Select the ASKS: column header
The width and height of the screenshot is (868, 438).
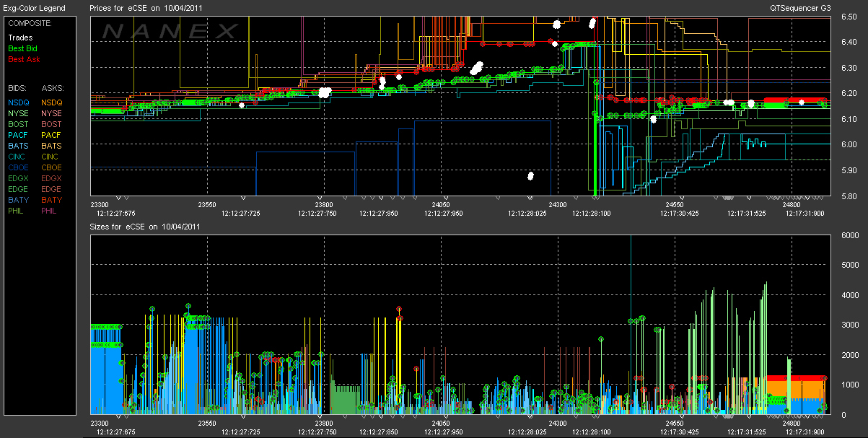click(x=53, y=87)
